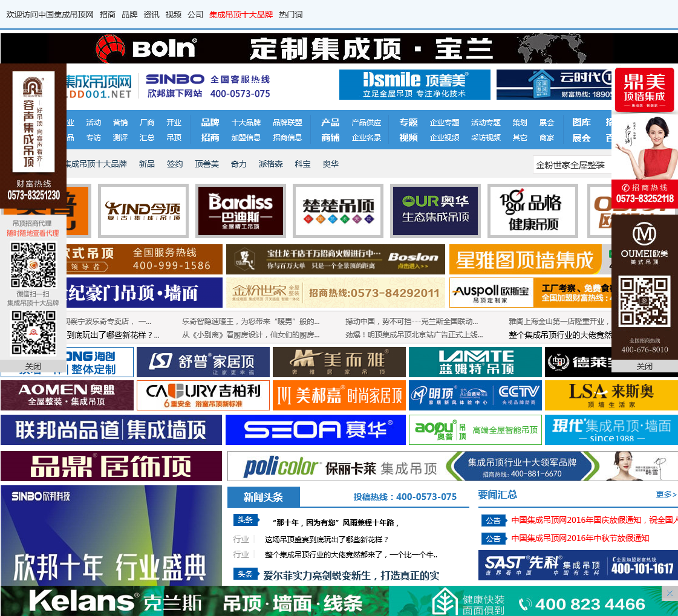Click the 品格 健康吊顶 brand logo
Screen dimensions: 678x616
533,211
